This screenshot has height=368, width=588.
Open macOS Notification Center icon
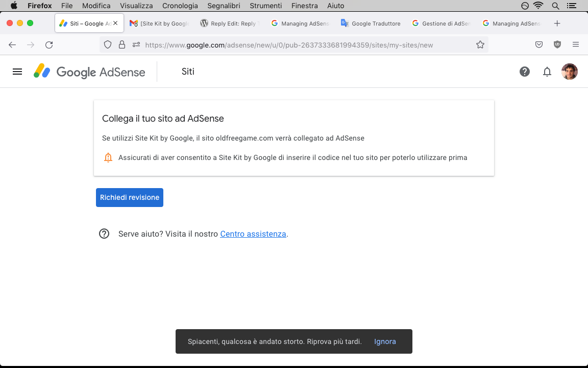coord(572,6)
